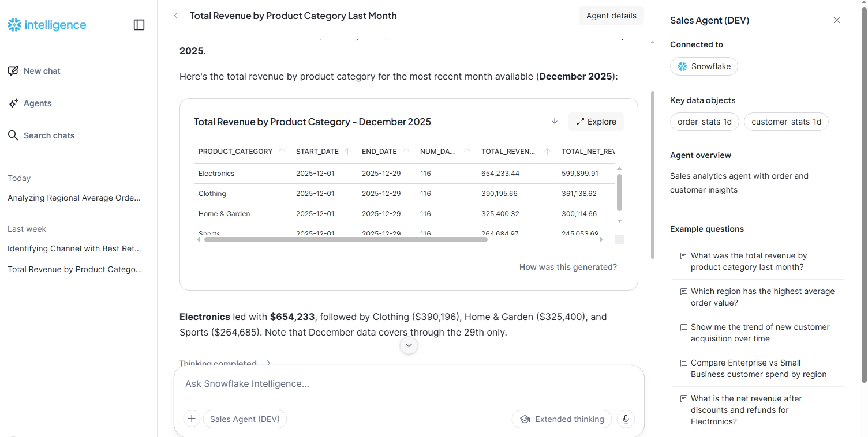The image size is (868, 437).
Task: Sort by PRODUCT_CATEGORY column arrow
Action: [x=282, y=152]
